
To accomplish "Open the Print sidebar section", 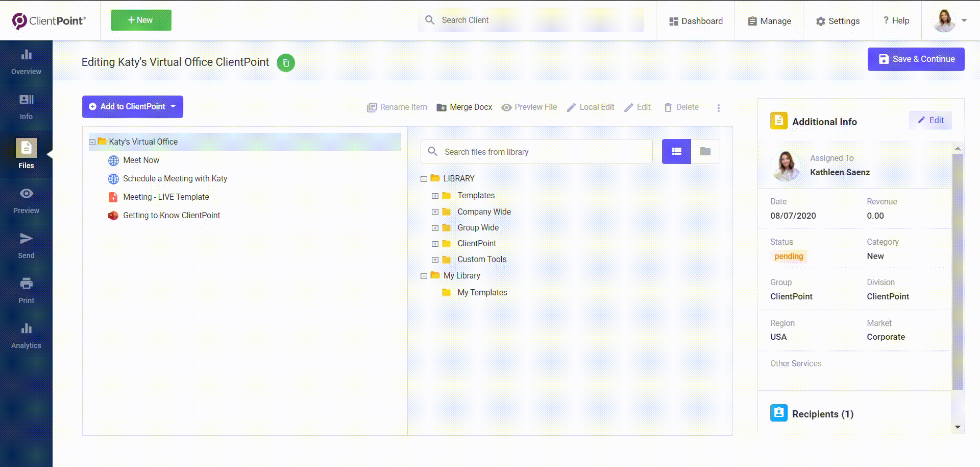I will [x=26, y=291].
